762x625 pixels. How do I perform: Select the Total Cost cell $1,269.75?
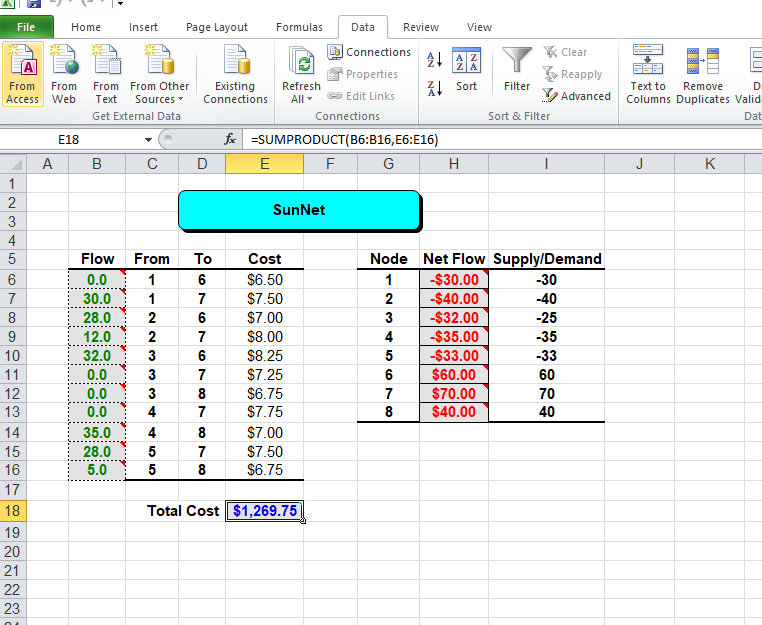(264, 511)
